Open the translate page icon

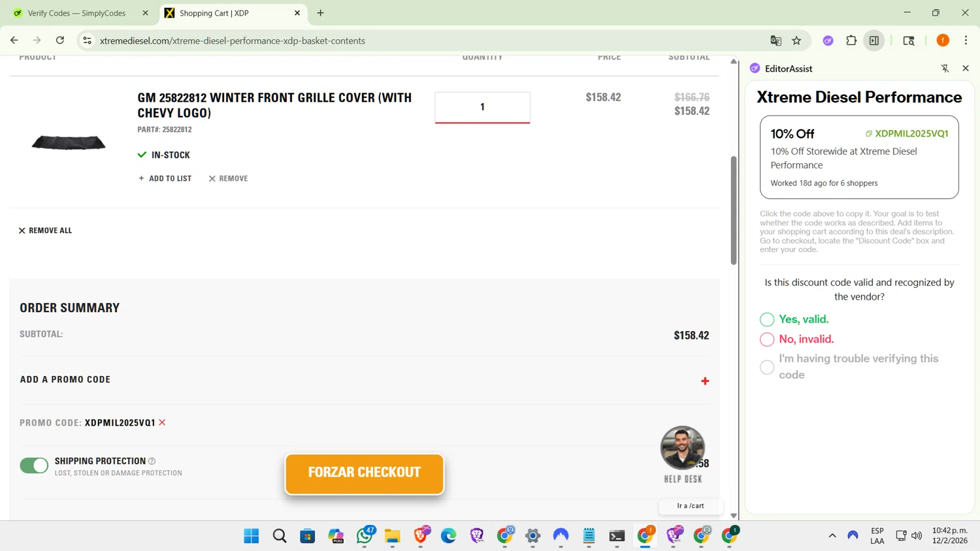point(776,40)
